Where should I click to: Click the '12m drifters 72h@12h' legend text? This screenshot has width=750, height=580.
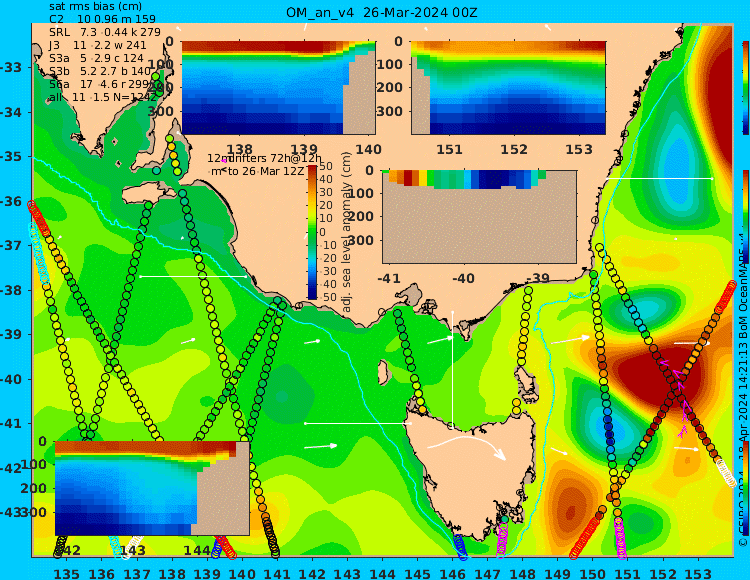coord(265,158)
